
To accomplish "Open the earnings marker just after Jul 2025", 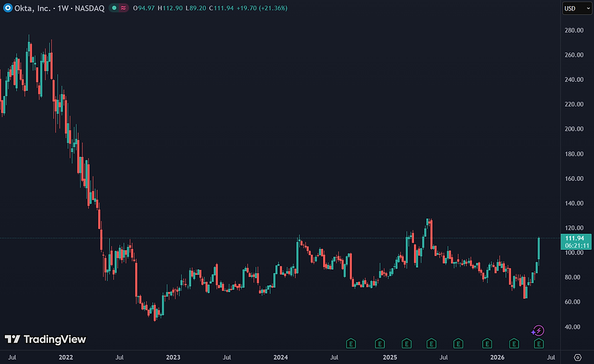I will 458,343.
